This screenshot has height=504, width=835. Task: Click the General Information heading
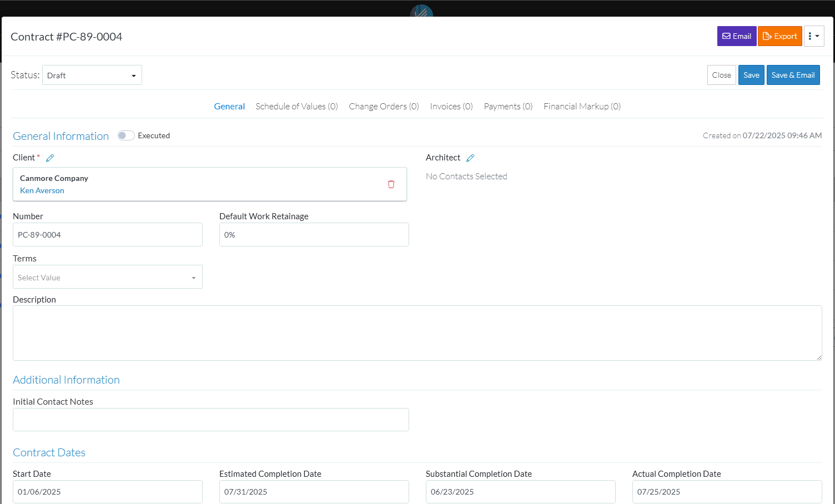pos(61,136)
